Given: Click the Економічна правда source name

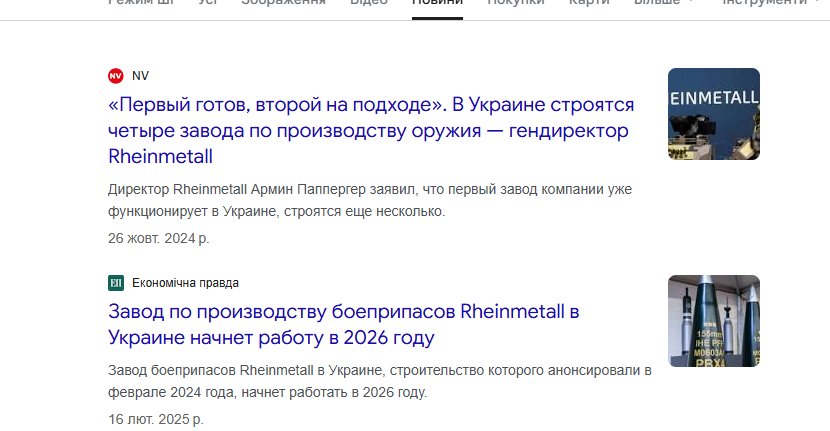Looking at the screenshot, I should tap(185, 283).
